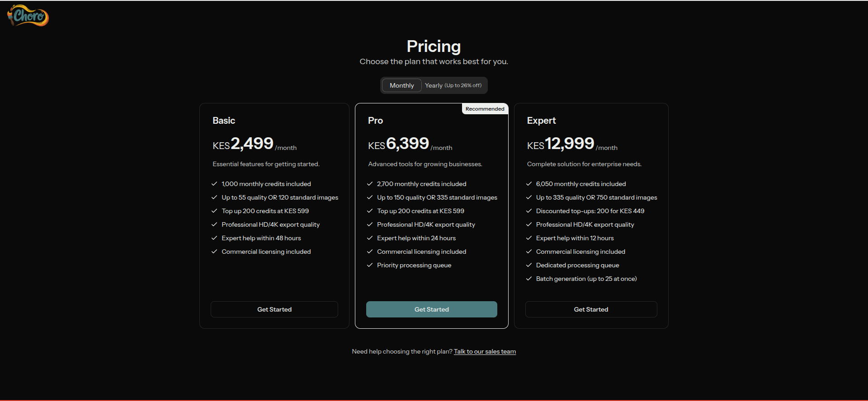Switch to Monthly billing
Image resolution: width=868 pixels, height=401 pixels.
pyautogui.click(x=401, y=85)
